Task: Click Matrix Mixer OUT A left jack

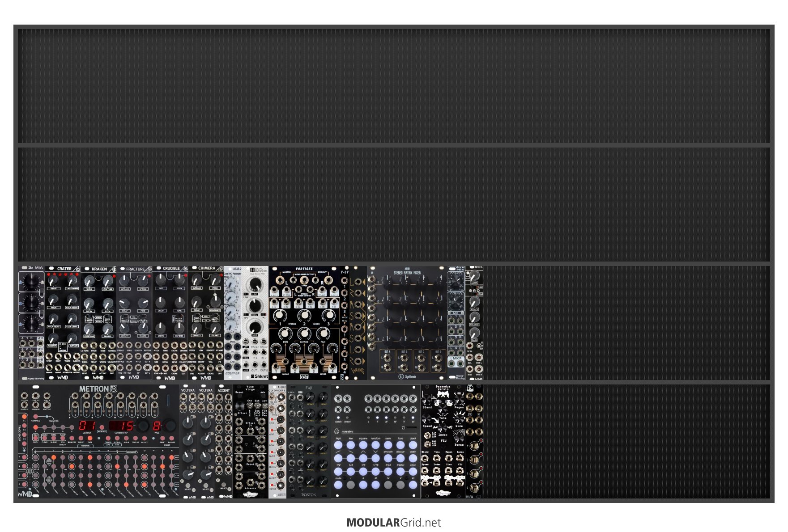Action: tap(388, 358)
